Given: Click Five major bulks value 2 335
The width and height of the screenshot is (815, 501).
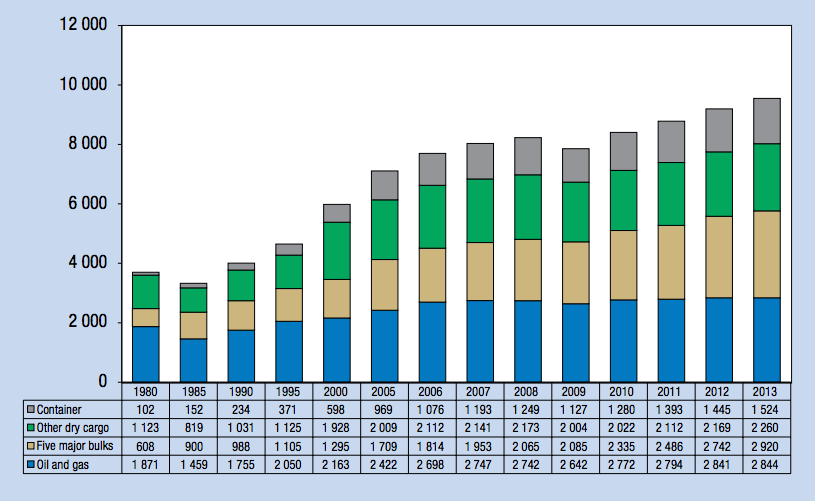Looking at the screenshot, I should (622, 446).
